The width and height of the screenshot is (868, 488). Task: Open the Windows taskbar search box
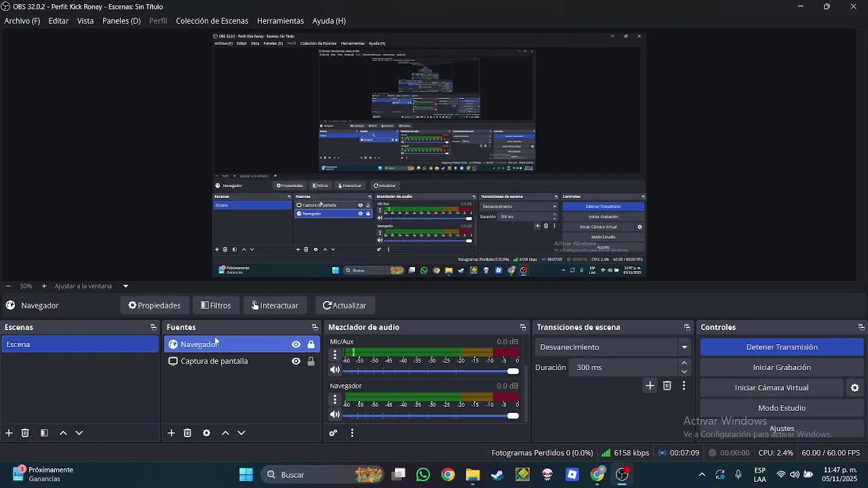(x=323, y=474)
